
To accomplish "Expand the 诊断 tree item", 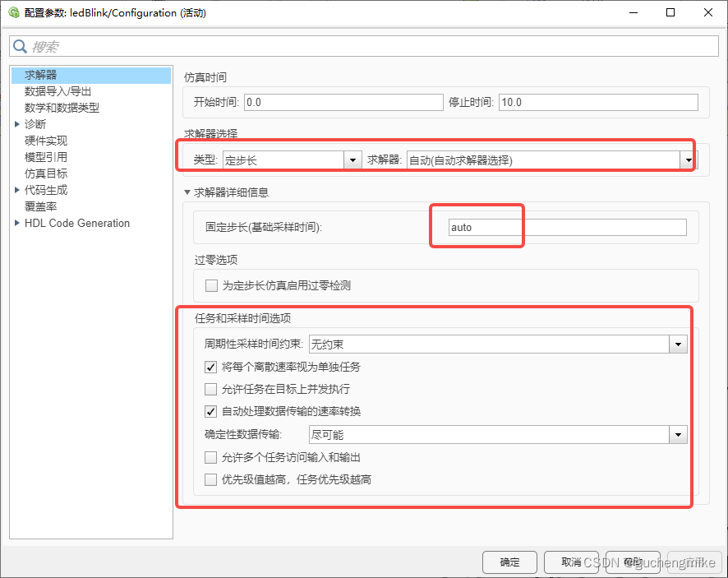I will coord(18,123).
